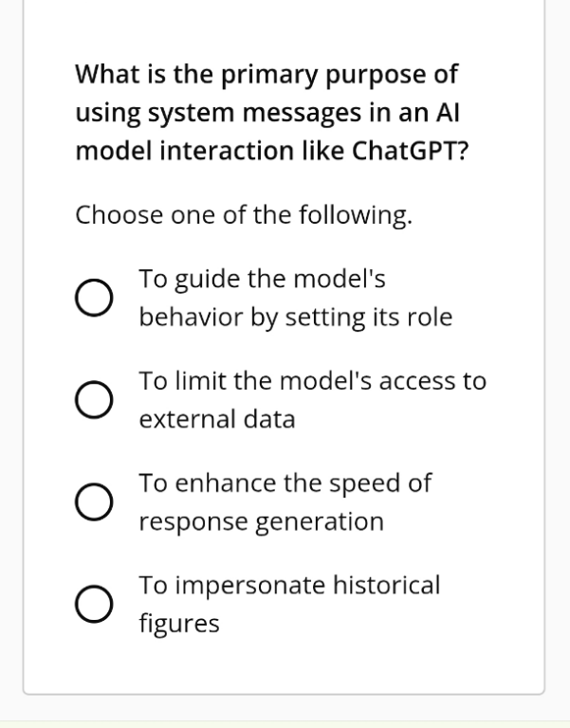Select the radio button for guiding model's behavior
The height and width of the screenshot is (728, 570).
94,298
